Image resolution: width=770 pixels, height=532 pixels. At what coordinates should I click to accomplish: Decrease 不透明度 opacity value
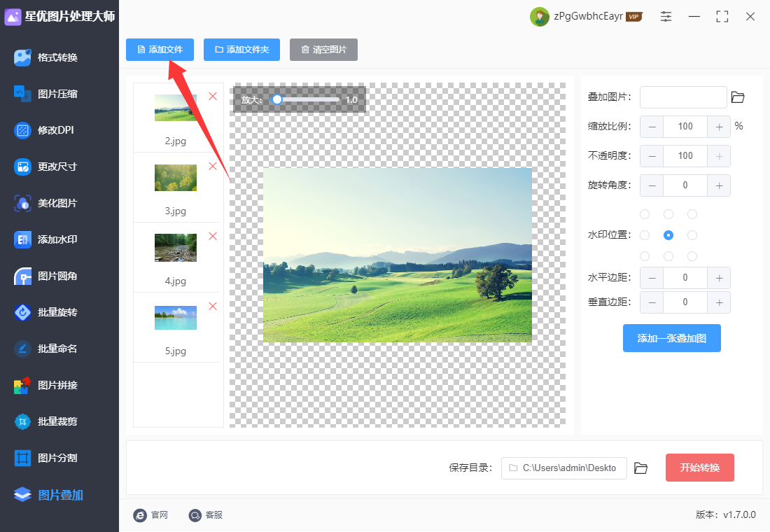(x=652, y=156)
